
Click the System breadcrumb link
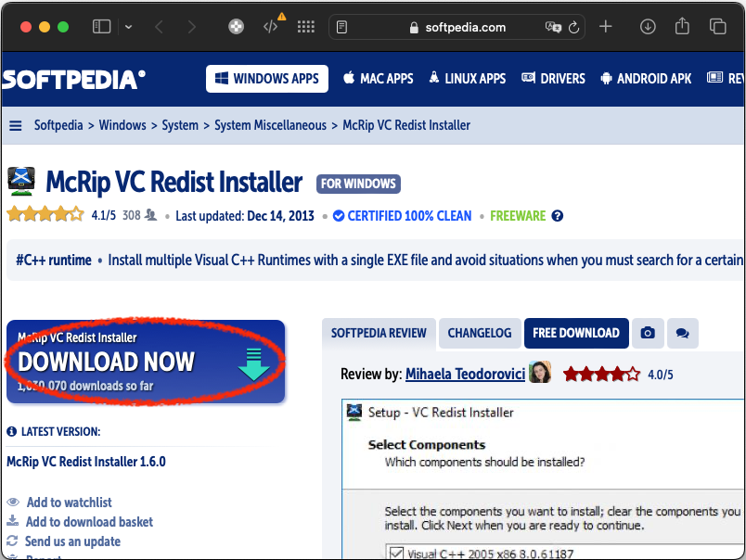[180, 125]
